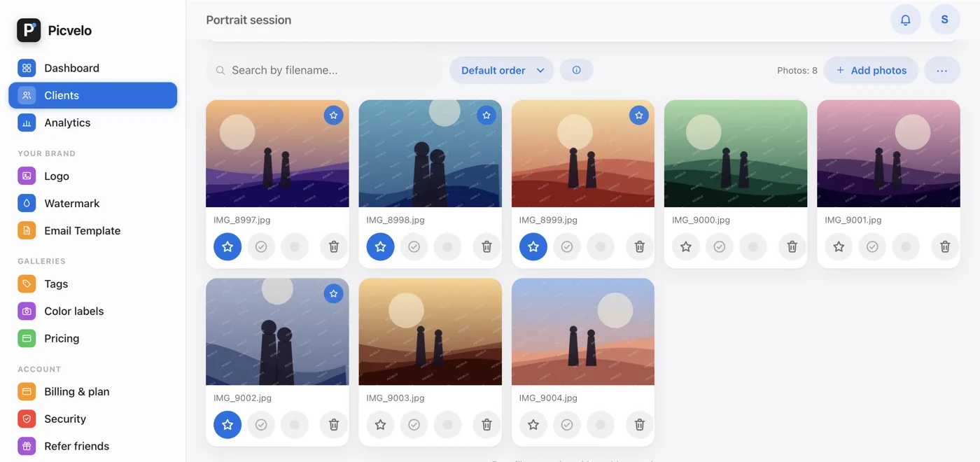Delete photo IMG_8999.jpg with trash icon
The height and width of the screenshot is (462, 980).
[639, 246]
